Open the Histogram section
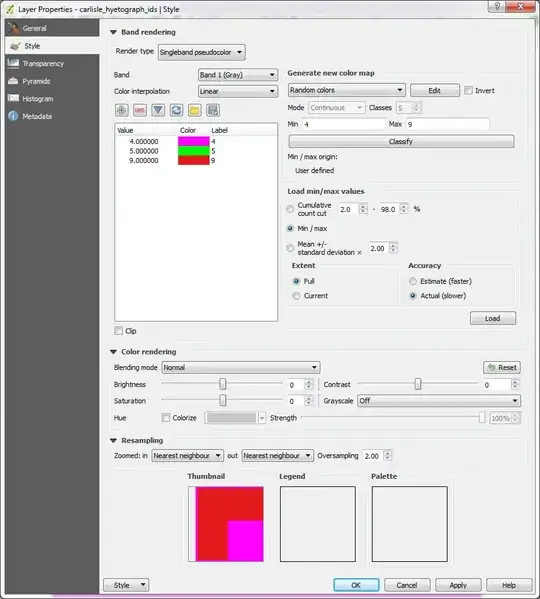Image resolution: width=540 pixels, height=599 pixels. (x=52, y=99)
